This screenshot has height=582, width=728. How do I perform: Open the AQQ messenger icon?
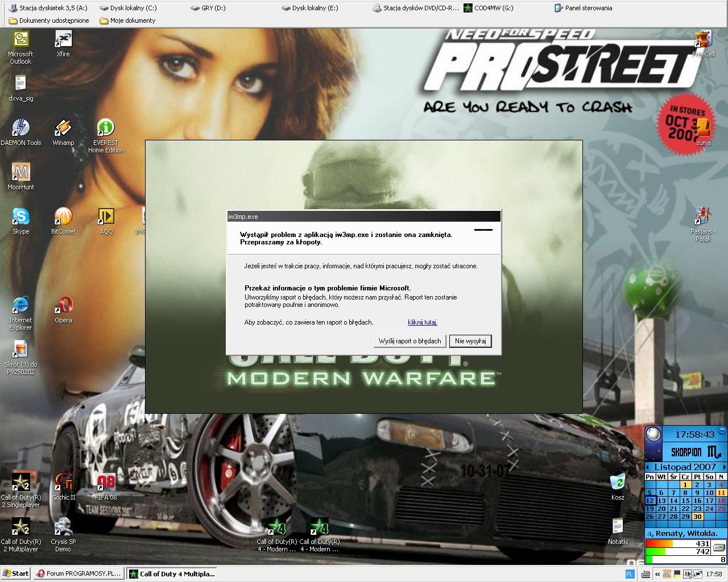coord(106,221)
